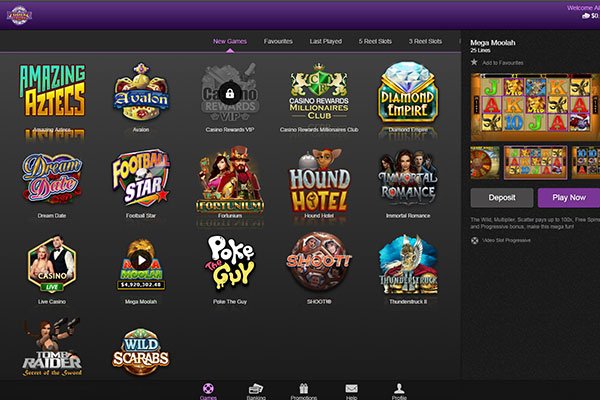This screenshot has width=600, height=400.
Task: Switch to the 3 Reel Slots tab
Action: pyautogui.click(x=425, y=41)
